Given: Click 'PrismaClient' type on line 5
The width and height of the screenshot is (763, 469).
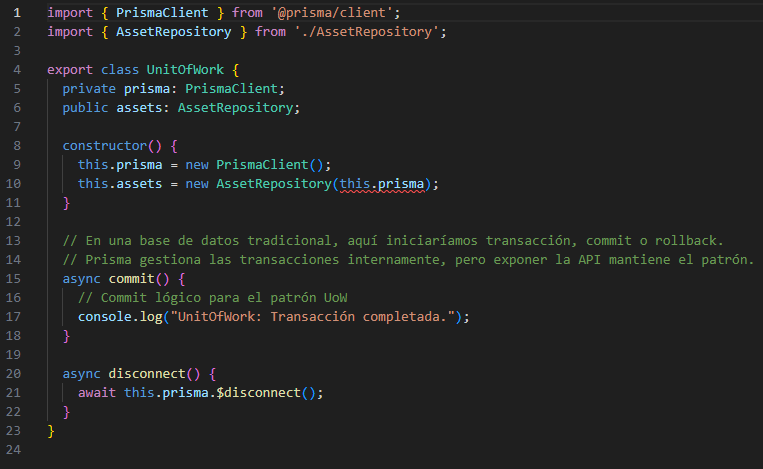Looking at the screenshot, I should pos(231,89).
